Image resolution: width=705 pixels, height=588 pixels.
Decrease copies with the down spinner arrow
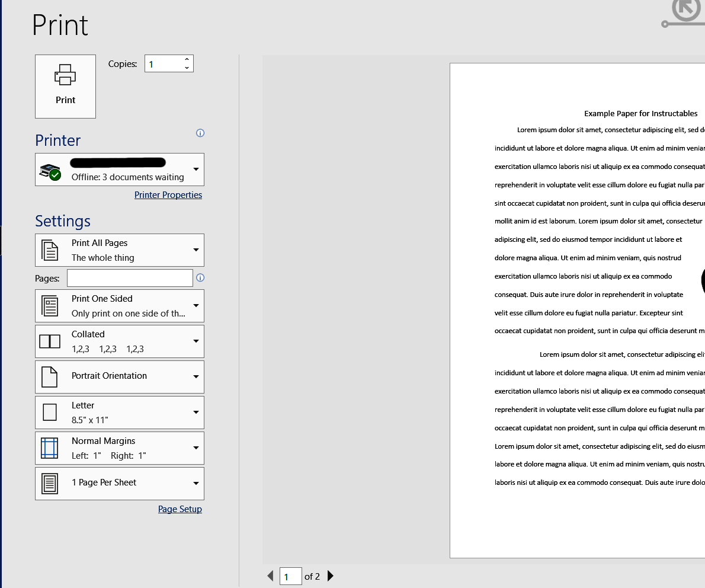click(x=187, y=68)
